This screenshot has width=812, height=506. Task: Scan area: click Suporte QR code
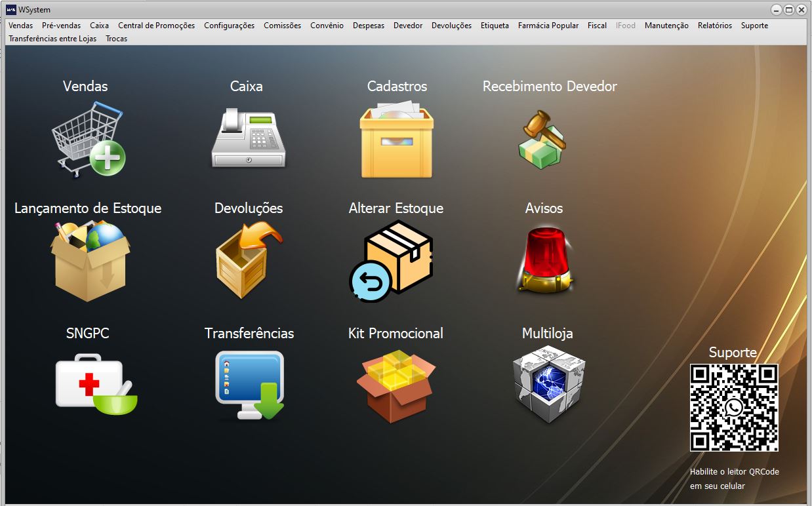(733, 408)
